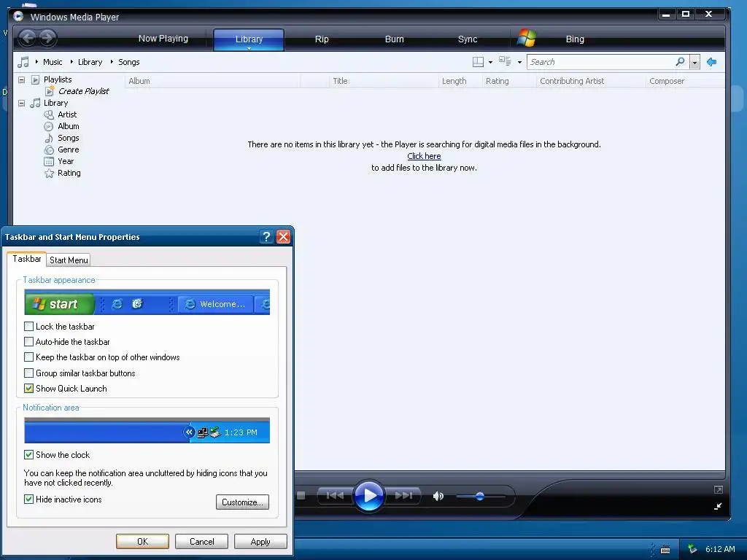Select Year calendar icon in library tree

pyautogui.click(x=49, y=161)
